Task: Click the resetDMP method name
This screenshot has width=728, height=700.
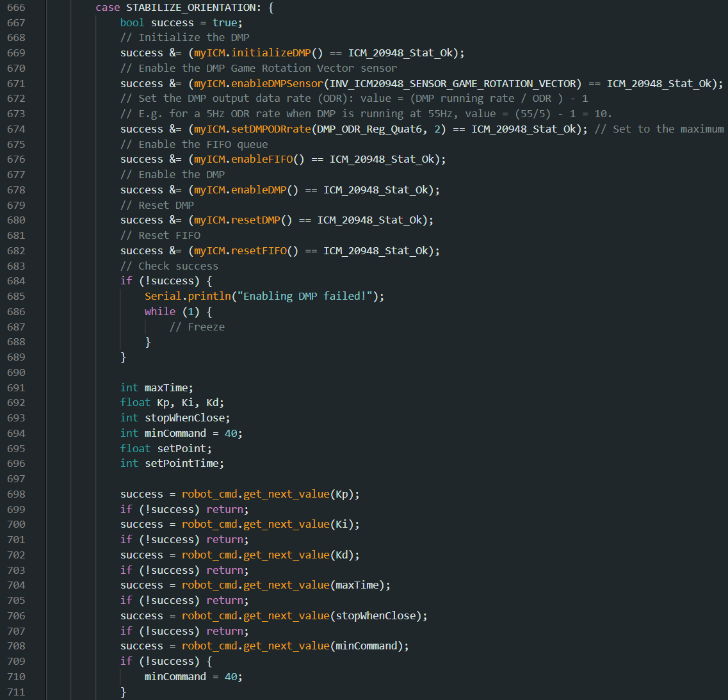Action: point(262,220)
